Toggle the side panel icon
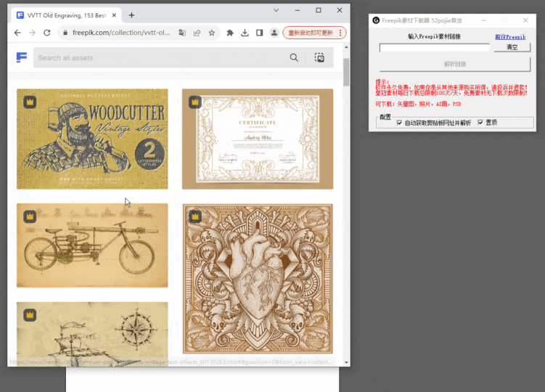 tap(259, 33)
